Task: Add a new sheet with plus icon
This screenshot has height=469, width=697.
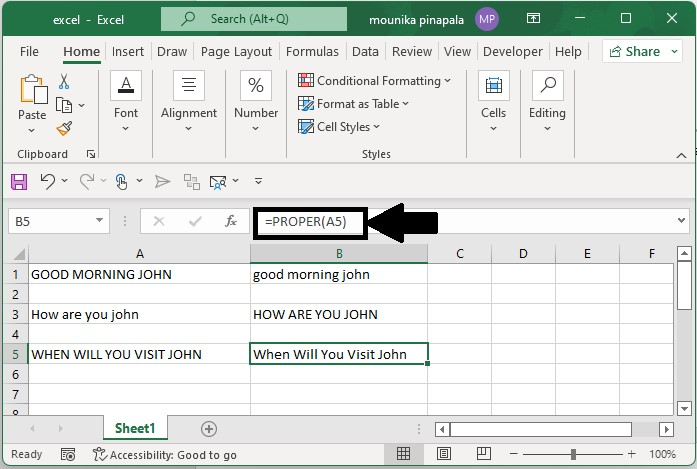Action: 209,428
